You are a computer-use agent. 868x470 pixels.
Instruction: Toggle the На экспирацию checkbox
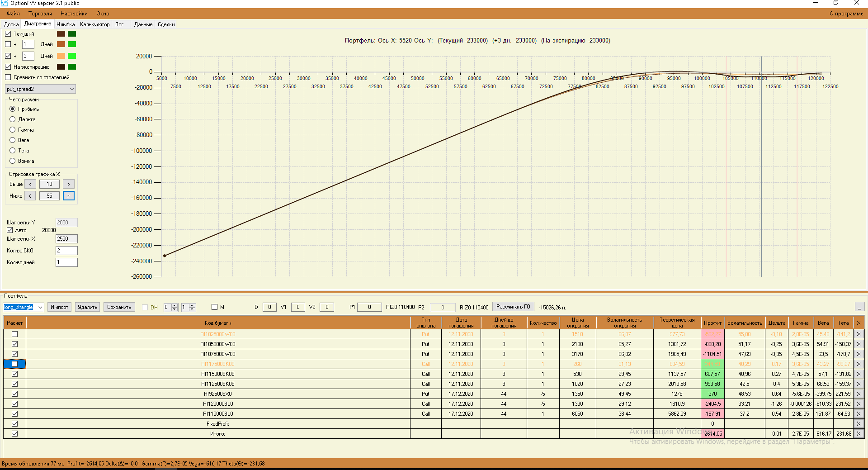point(8,67)
